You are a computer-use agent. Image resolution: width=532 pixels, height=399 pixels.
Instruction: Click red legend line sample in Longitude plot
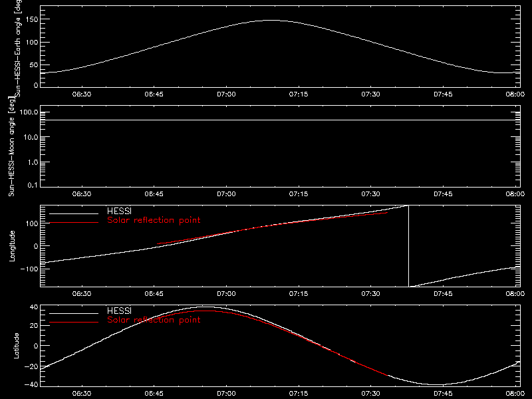tap(74, 223)
